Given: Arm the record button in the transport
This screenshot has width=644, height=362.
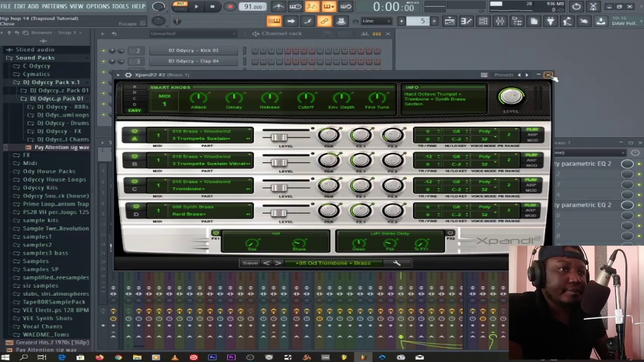Looking at the screenshot, I should (230, 7).
